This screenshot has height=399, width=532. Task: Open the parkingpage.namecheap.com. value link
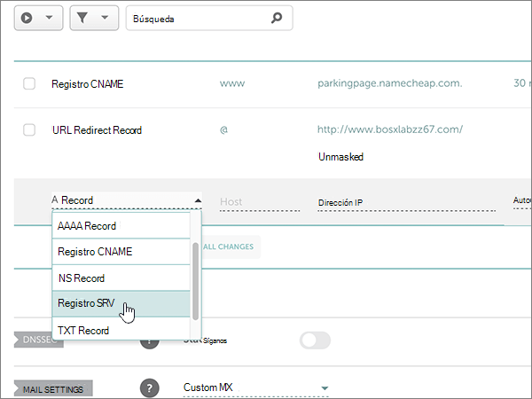click(x=389, y=83)
